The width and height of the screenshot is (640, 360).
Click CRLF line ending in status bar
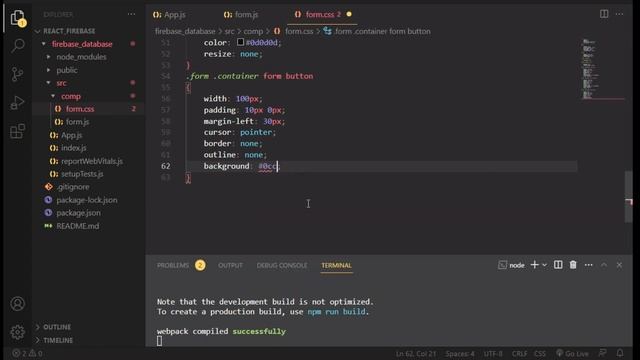point(519,353)
